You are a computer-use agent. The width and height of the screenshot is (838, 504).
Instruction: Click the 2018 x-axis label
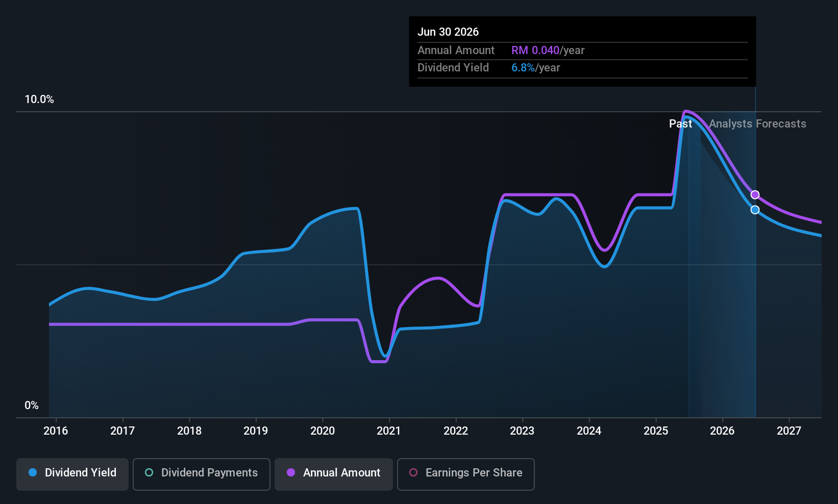(x=189, y=431)
